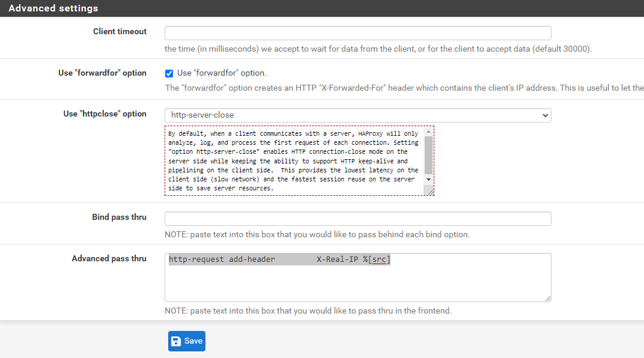Image resolution: width=644 pixels, height=358 pixels.
Task: Click the Bind pass thru input field
Action: pyautogui.click(x=357, y=219)
